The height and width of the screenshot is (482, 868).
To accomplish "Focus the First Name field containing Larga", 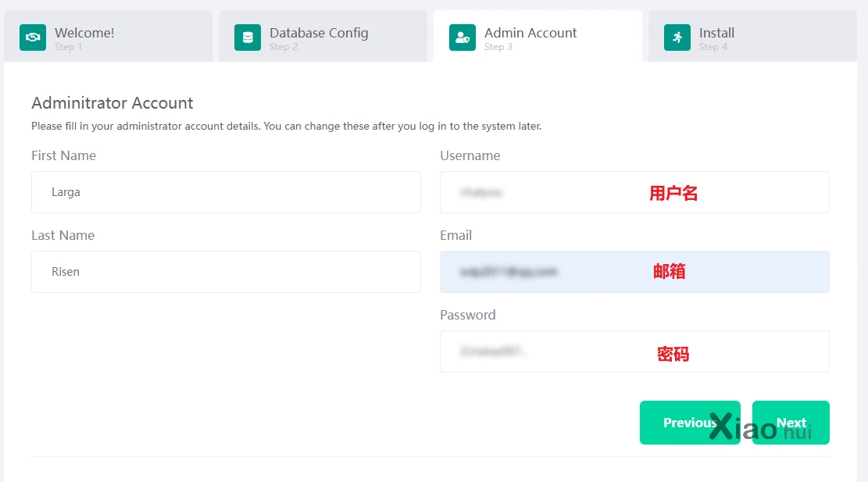I will point(226,192).
